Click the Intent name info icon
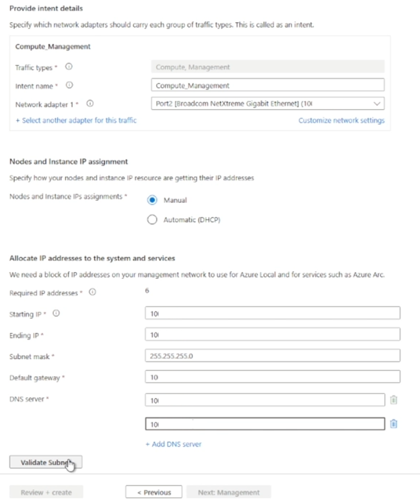 click(69, 85)
